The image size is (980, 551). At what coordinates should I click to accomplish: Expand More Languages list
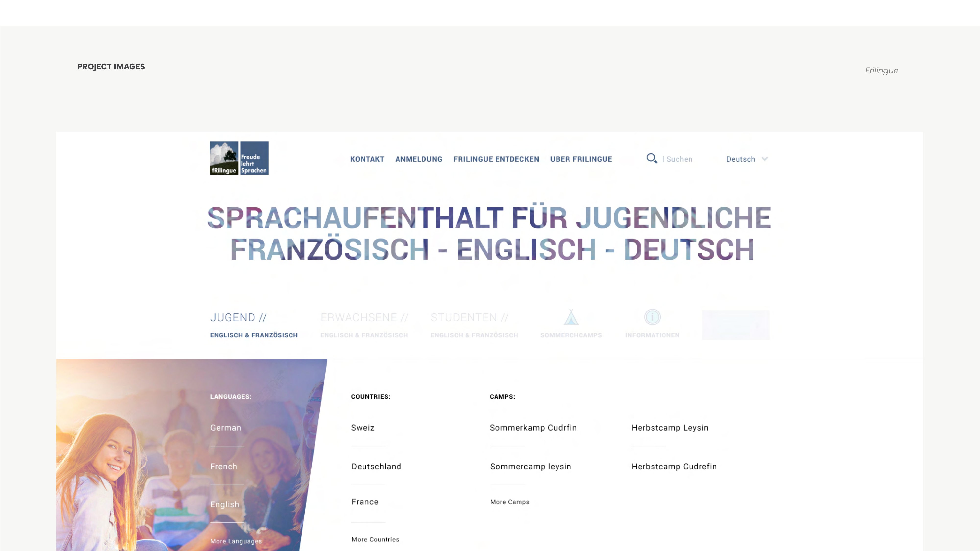pyautogui.click(x=236, y=541)
